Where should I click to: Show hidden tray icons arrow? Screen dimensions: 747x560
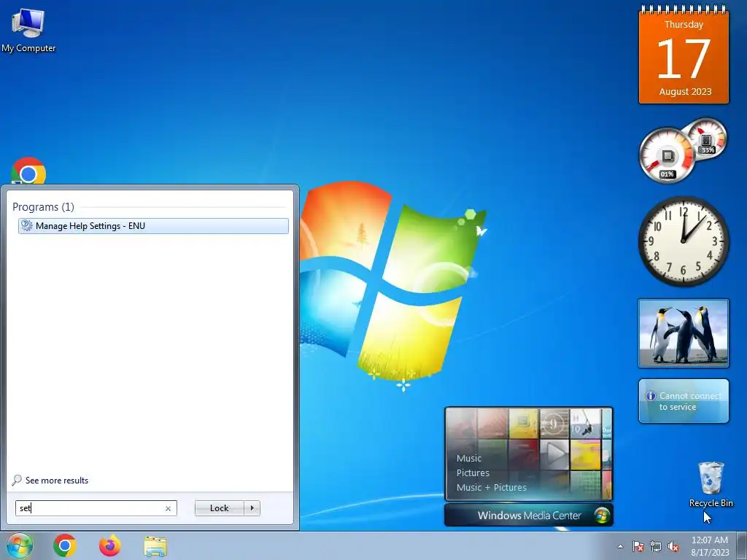(x=620, y=546)
